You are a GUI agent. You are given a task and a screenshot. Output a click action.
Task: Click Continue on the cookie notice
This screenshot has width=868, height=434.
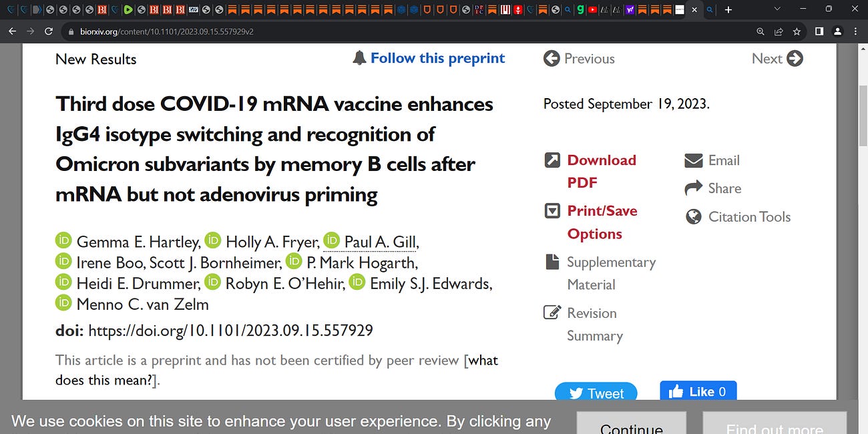pyautogui.click(x=630, y=425)
